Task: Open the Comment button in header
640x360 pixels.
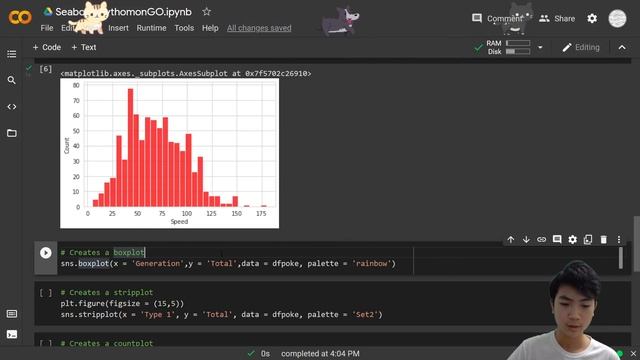Action: pos(497,18)
